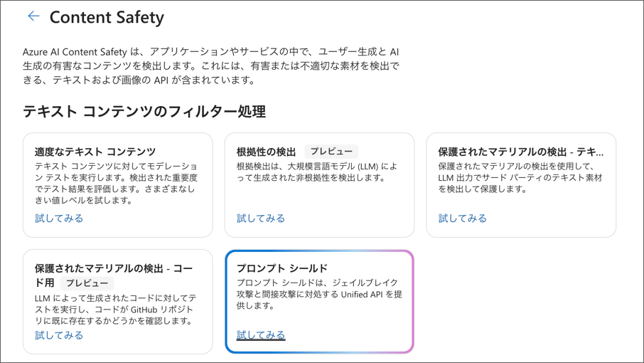Select the プロンプト シールド card title
The width and height of the screenshot is (644, 363).
[282, 268]
